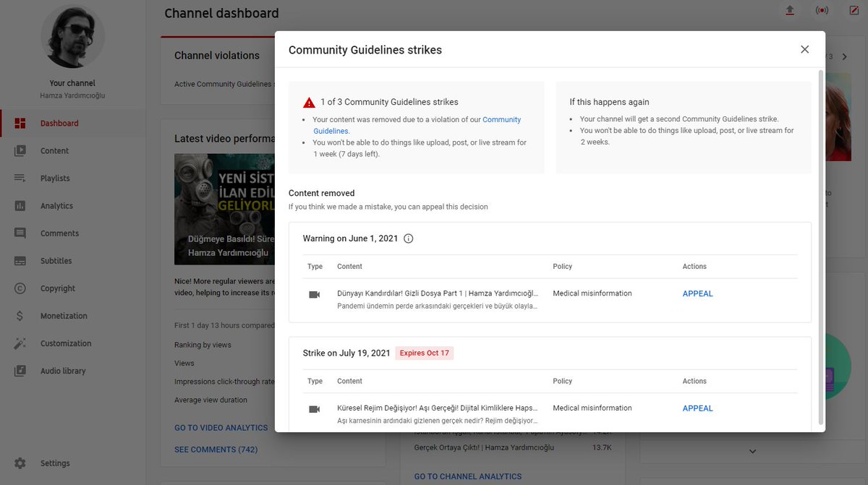Appeal the Medical misinformation warning
This screenshot has width=868, height=485.
pyautogui.click(x=697, y=294)
